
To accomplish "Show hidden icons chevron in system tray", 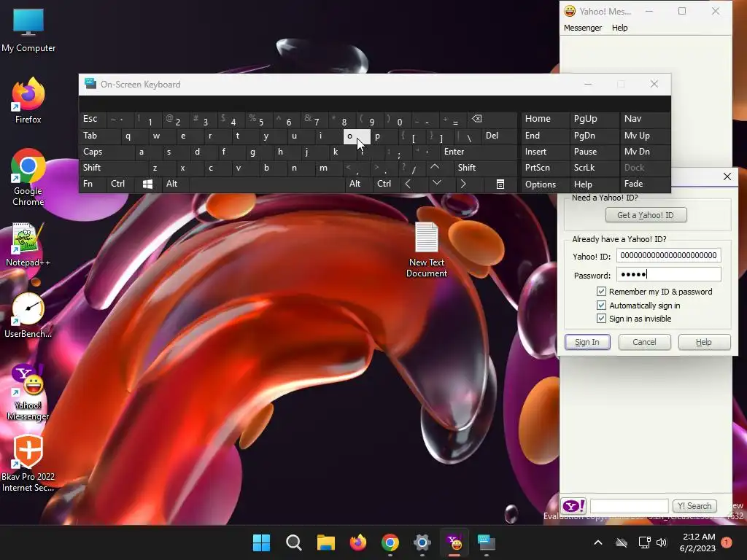I will pos(598,542).
